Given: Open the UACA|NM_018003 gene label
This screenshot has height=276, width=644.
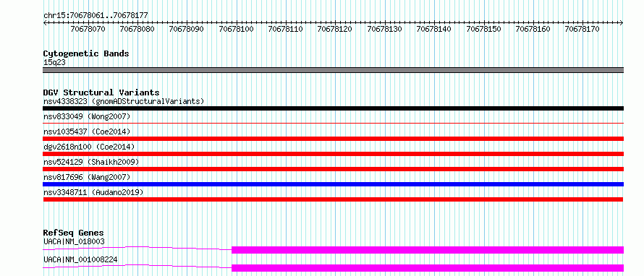Looking at the screenshot, I should tap(74, 241).
